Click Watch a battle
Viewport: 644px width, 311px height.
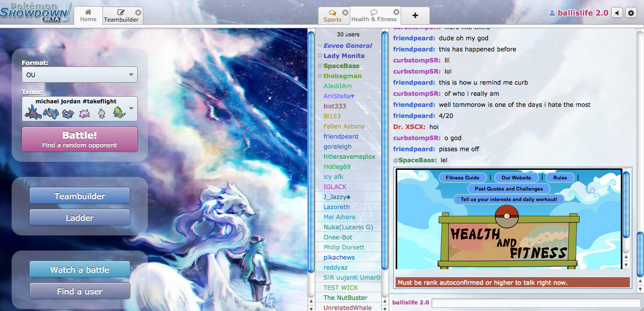(x=80, y=270)
